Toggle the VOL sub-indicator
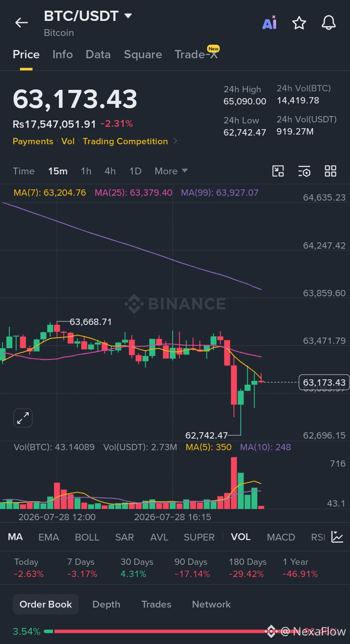The height and width of the screenshot is (644, 350). (241, 537)
